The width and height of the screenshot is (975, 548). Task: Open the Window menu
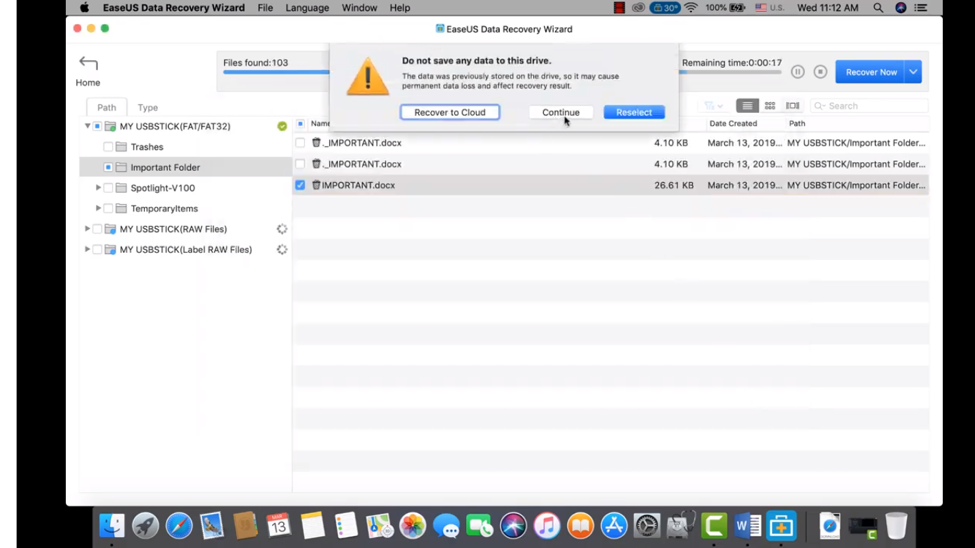(359, 7)
